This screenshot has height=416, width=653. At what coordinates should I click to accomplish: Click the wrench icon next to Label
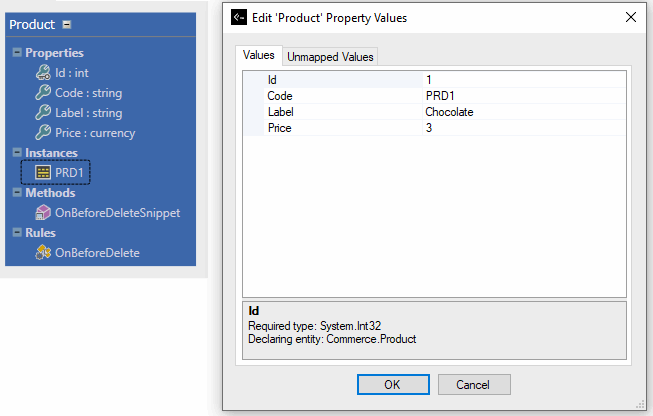pos(43,113)
